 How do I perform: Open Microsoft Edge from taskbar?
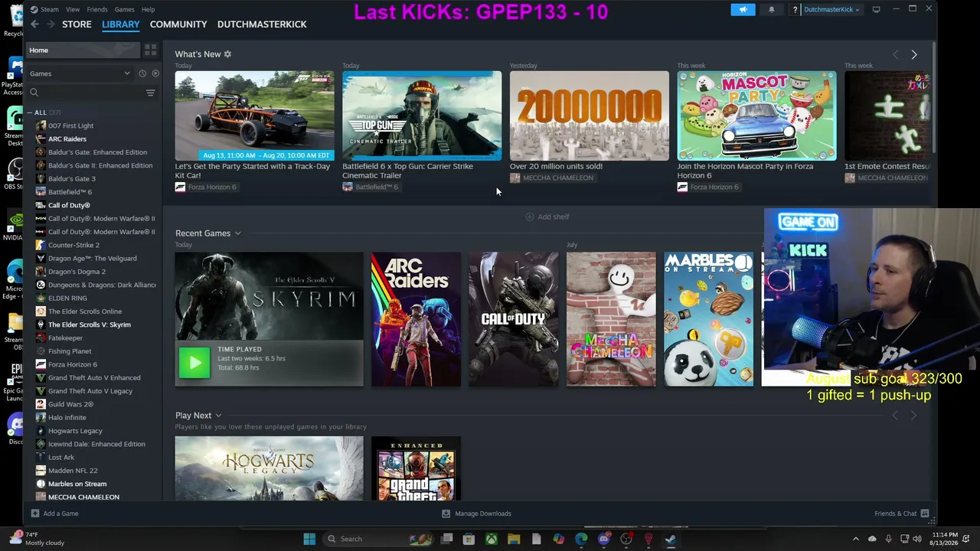coord(581,539)
